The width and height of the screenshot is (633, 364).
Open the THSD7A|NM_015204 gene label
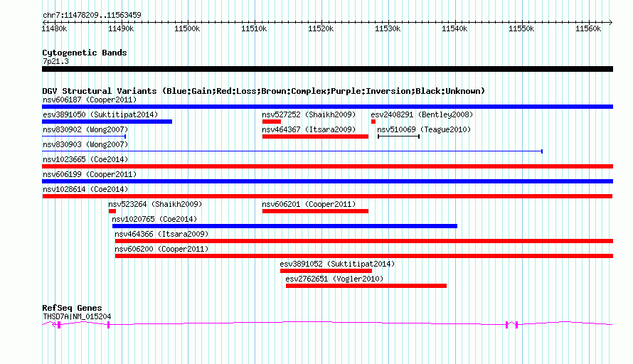point(77,317)
